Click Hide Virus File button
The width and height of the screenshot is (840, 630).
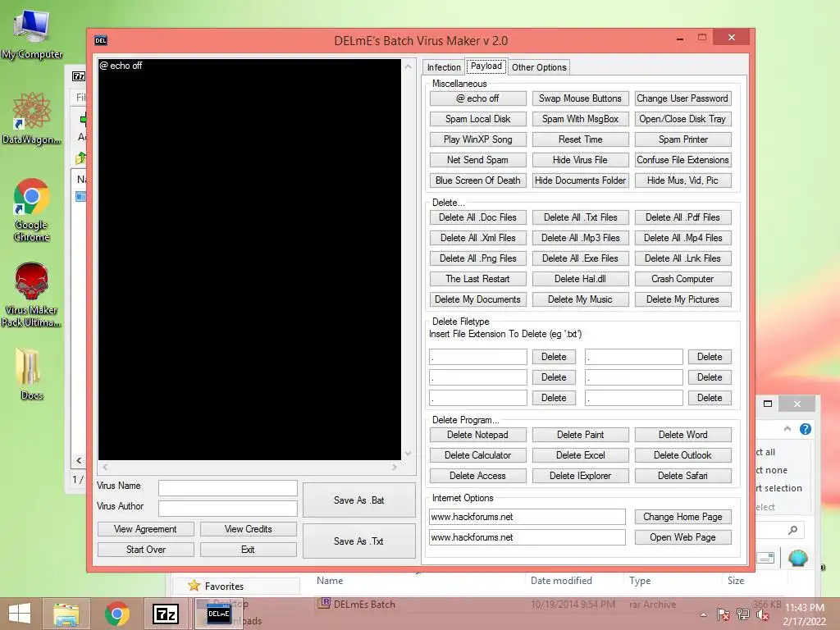tap(580, 160)
